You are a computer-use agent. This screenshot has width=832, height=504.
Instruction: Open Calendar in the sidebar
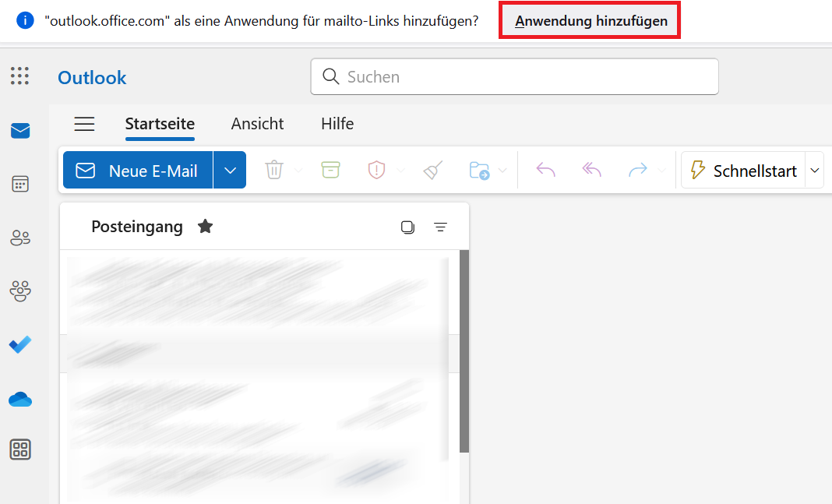[x=20, y=184]
